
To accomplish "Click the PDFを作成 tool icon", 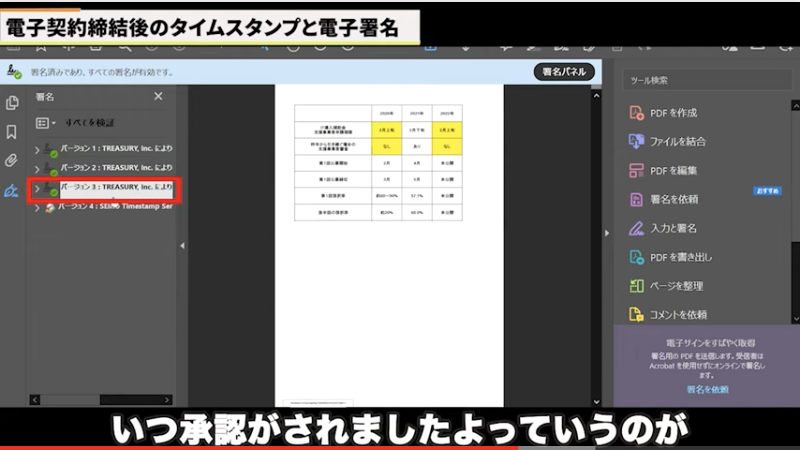I will [636, 113].
